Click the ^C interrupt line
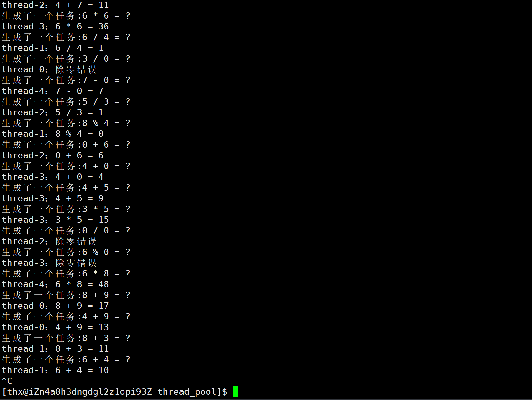This screenshot has height=400, width=532. point(7,381)
